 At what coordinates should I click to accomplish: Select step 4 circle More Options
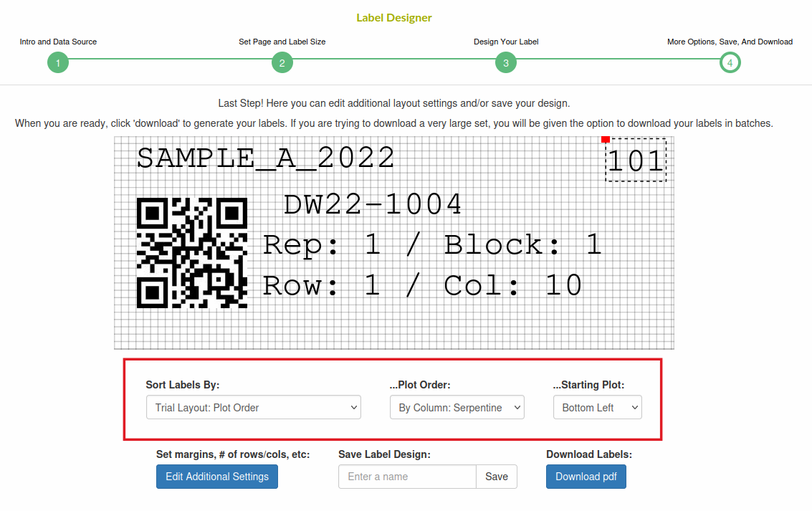tap(730, 62)
